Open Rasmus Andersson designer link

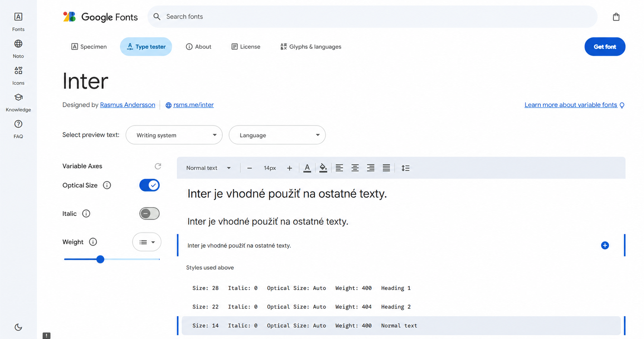click(x=127, y=105)
